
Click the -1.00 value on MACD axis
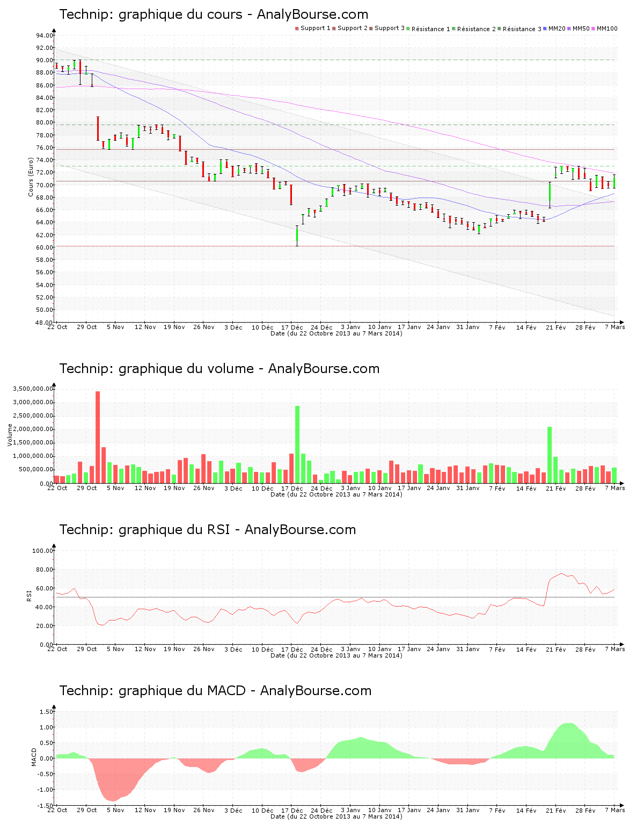[x=46, y=790]
